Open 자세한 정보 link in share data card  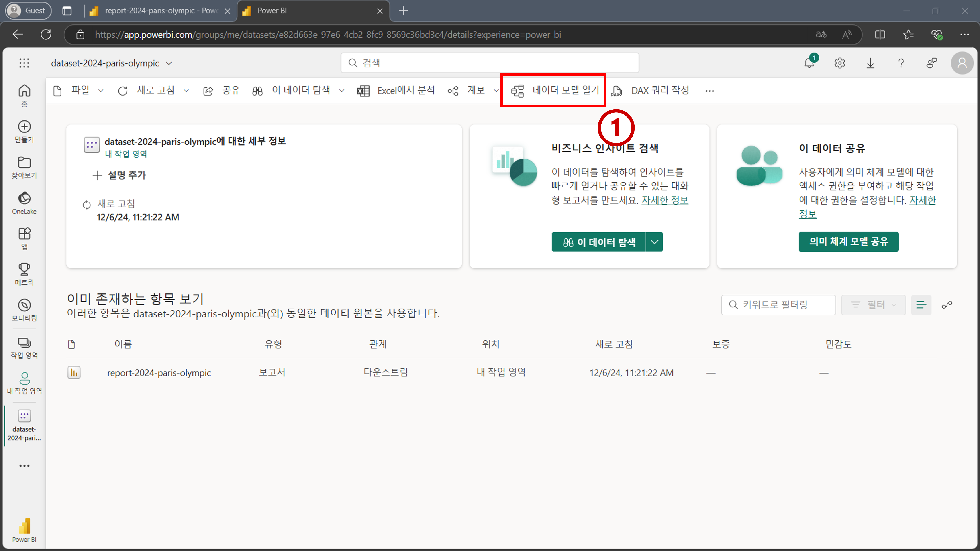click(x=922, y=200)
